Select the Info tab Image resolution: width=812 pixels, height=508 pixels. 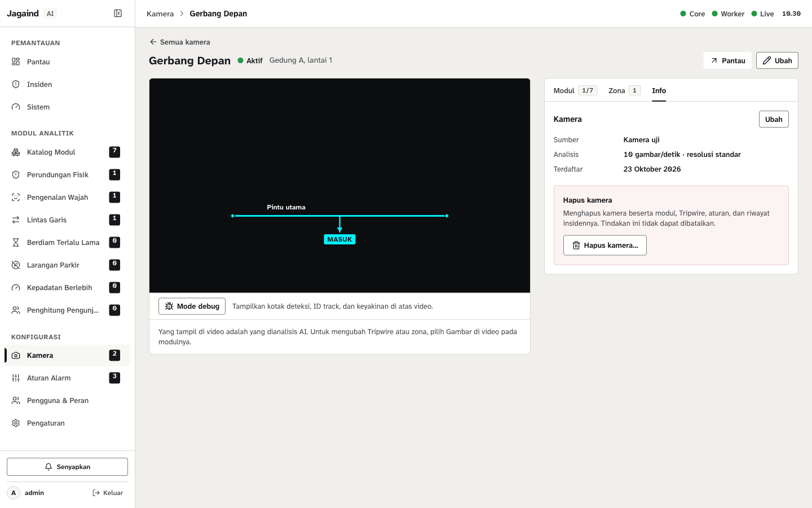click(x=659, y=90)
